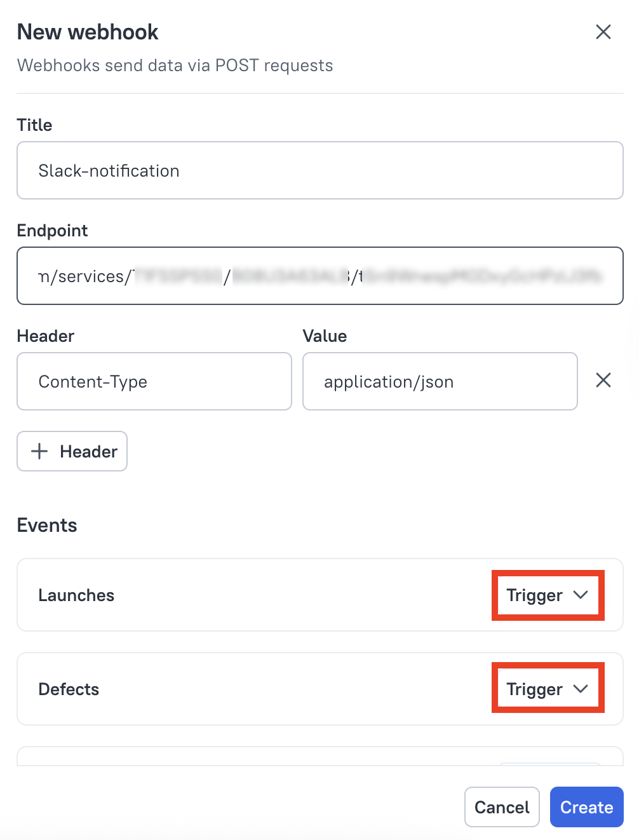Viewport: 639px width, 840px height.
Task: Click the Defects event row
Action: tap(254, 688)
